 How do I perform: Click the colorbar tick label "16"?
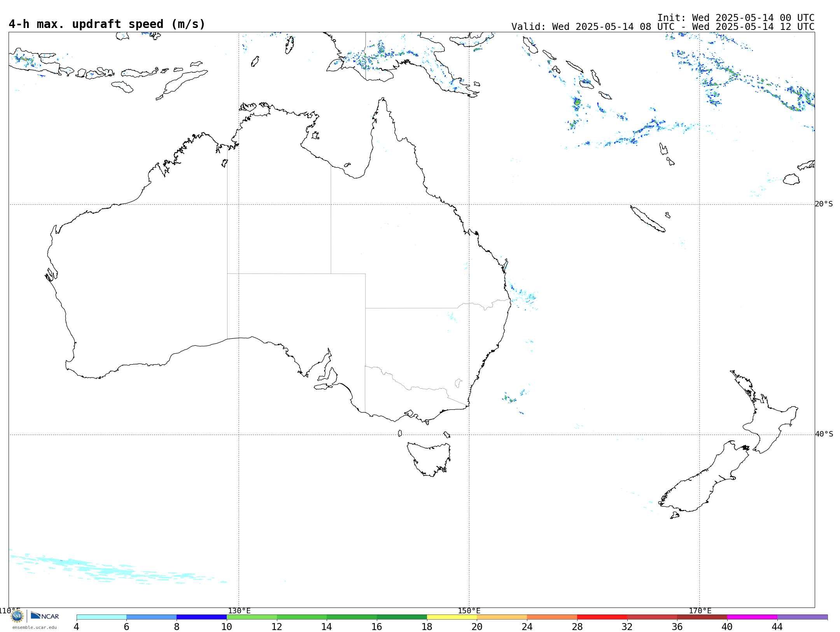click(377, 627)
